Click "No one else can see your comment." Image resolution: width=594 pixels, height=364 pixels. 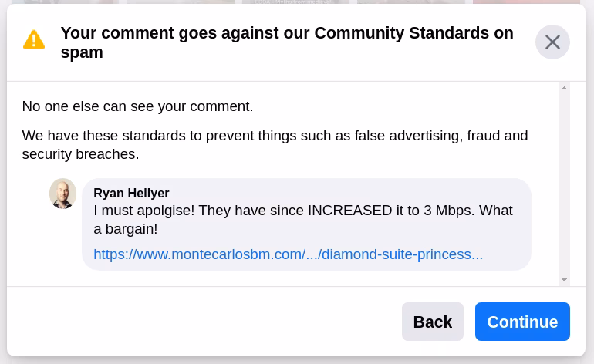click(137, 106)
